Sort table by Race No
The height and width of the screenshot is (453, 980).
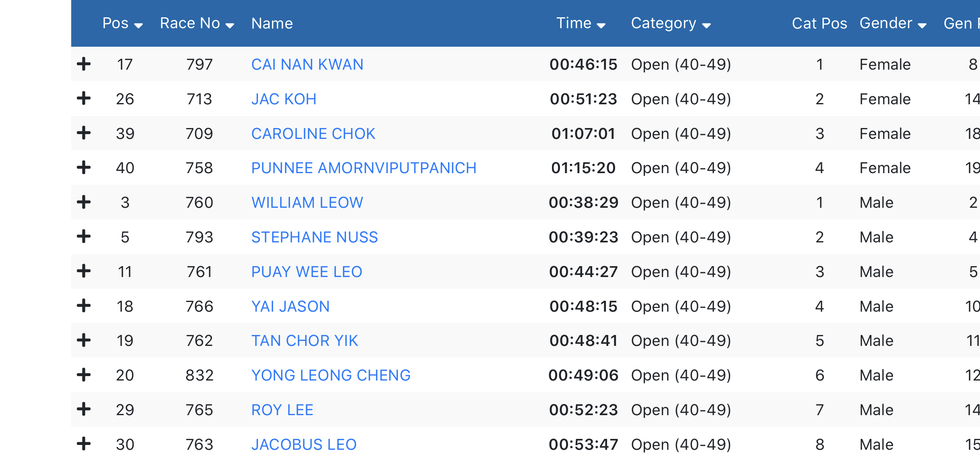point(197,23)
